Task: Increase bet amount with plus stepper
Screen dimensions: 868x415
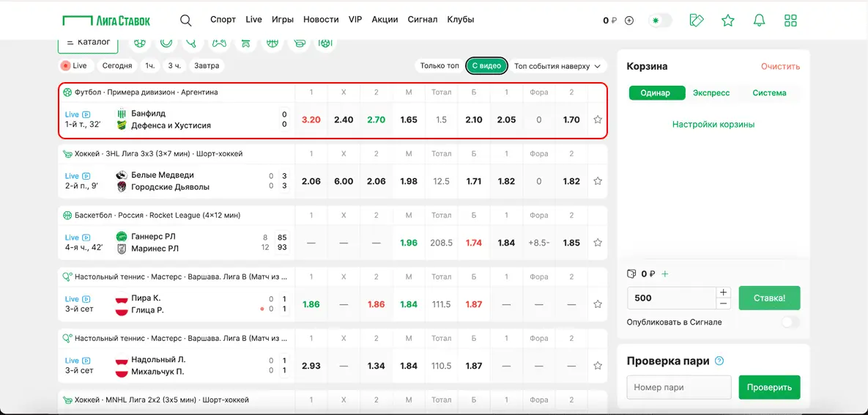Action: point(724,293)
